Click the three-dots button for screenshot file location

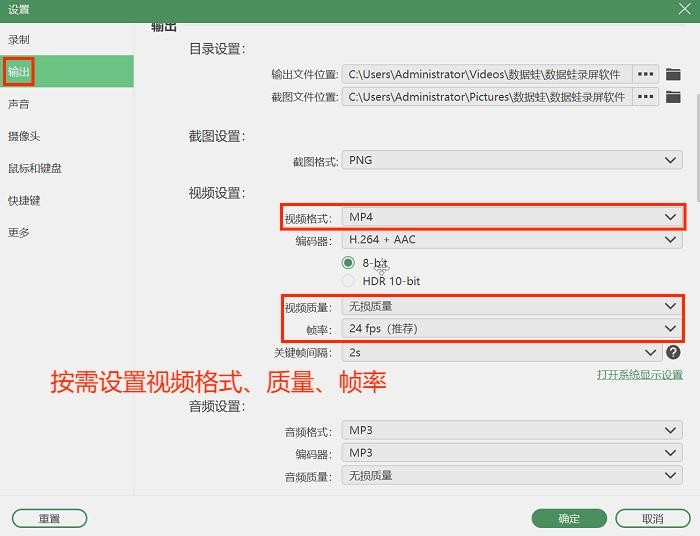click(647, 97)
